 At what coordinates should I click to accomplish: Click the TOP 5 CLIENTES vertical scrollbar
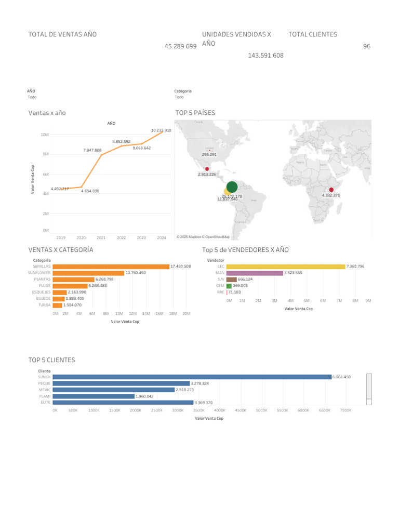369,390
